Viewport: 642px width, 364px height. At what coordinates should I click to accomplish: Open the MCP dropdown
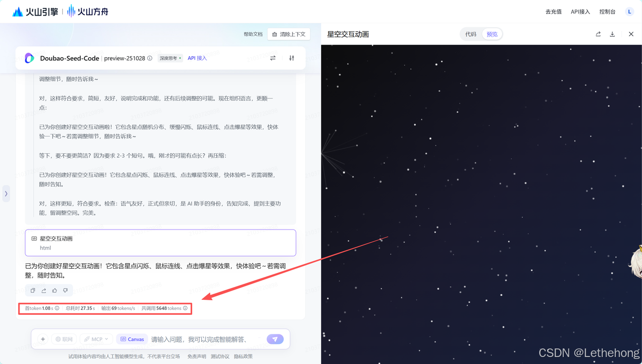pyautogui.click(x=96, y=339)
